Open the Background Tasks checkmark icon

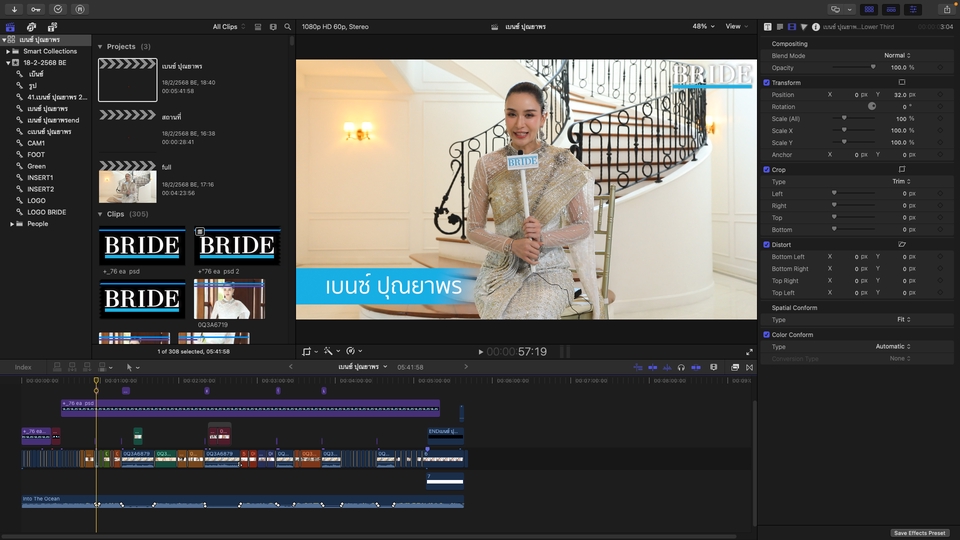click(58, 9)
